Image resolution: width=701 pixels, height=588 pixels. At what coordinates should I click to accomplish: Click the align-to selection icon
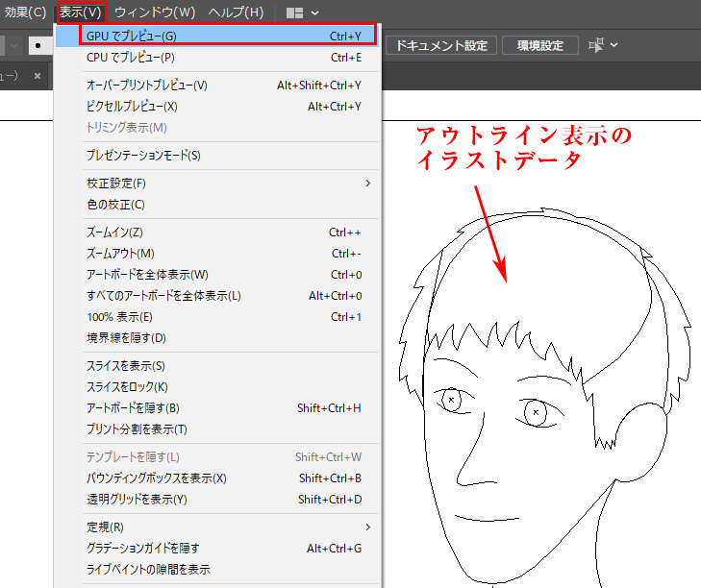click(596, 45)
